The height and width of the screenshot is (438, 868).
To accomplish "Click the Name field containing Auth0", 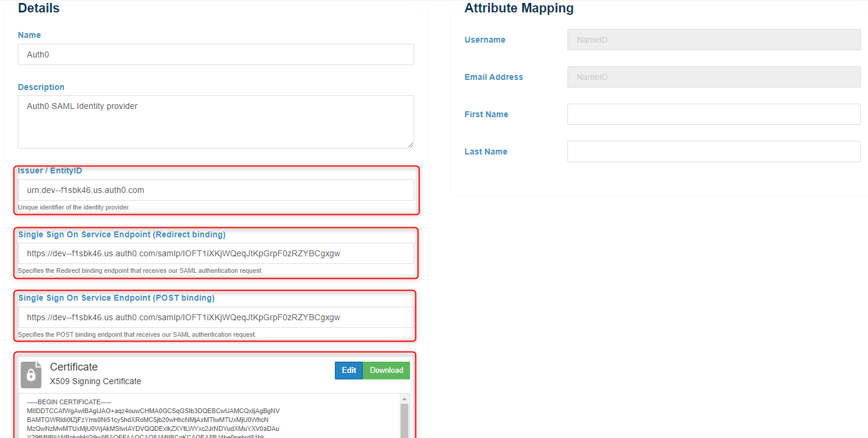I will point(215,54).
